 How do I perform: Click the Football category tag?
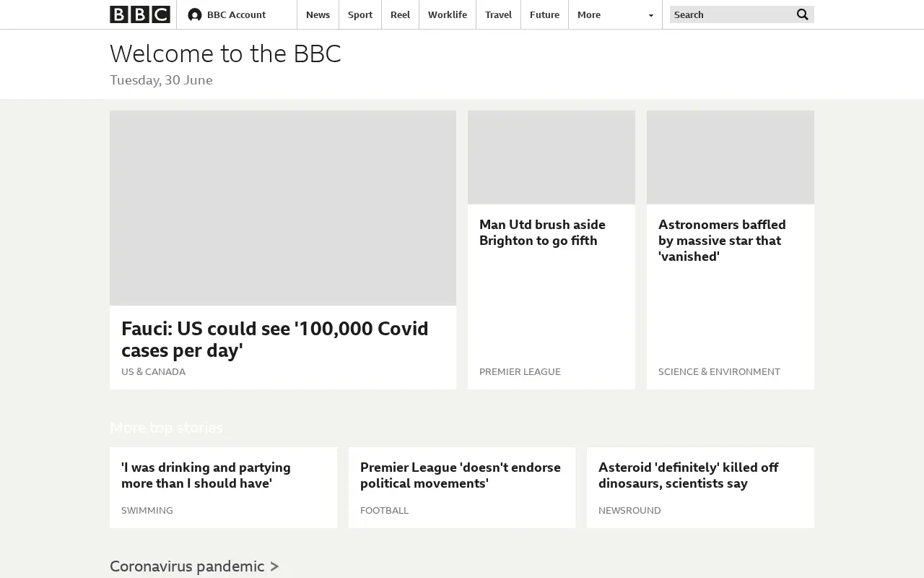click(x=384, y=510)
